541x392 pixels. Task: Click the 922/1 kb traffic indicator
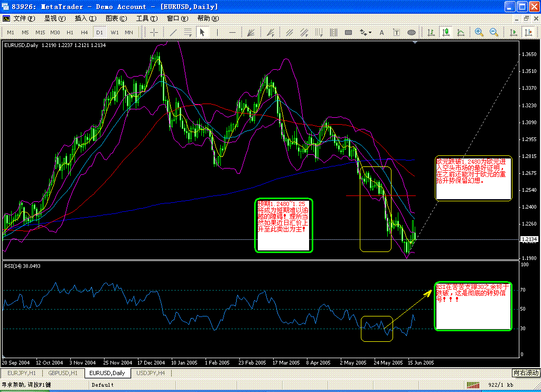(x=501, y=385)
